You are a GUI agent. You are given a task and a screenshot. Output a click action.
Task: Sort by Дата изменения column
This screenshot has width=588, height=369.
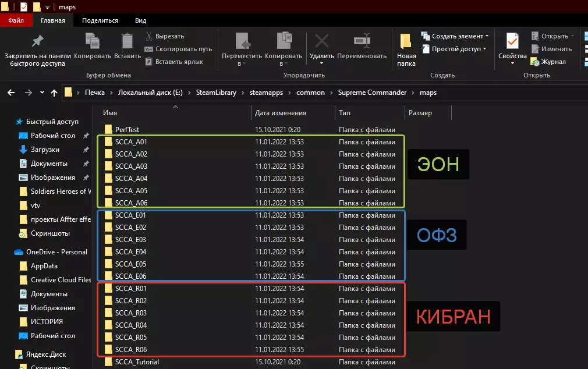[281, 113]
